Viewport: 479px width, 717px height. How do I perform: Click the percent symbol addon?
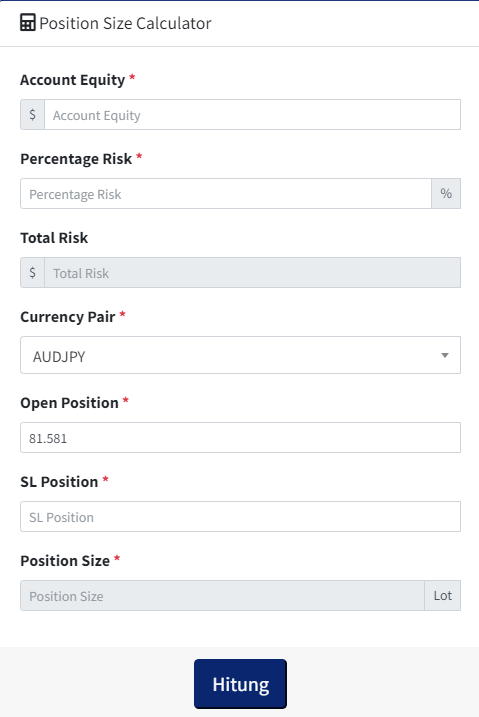pyautogui.click(x=446, y=193)
